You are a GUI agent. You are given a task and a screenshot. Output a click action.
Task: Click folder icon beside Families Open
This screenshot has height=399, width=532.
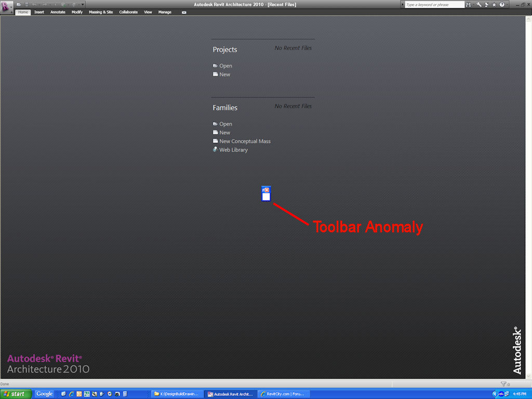(215, 124)
